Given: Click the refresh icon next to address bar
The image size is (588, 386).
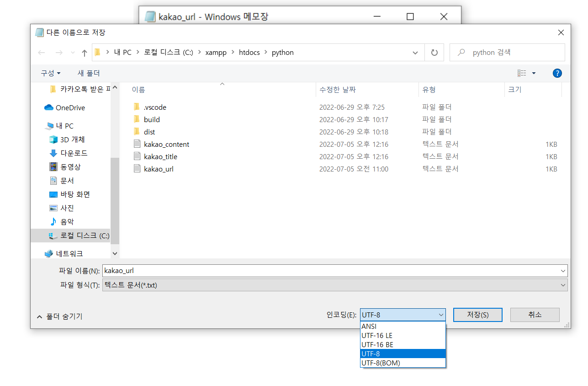Looking at the screenshot, I should click(434, 52).
